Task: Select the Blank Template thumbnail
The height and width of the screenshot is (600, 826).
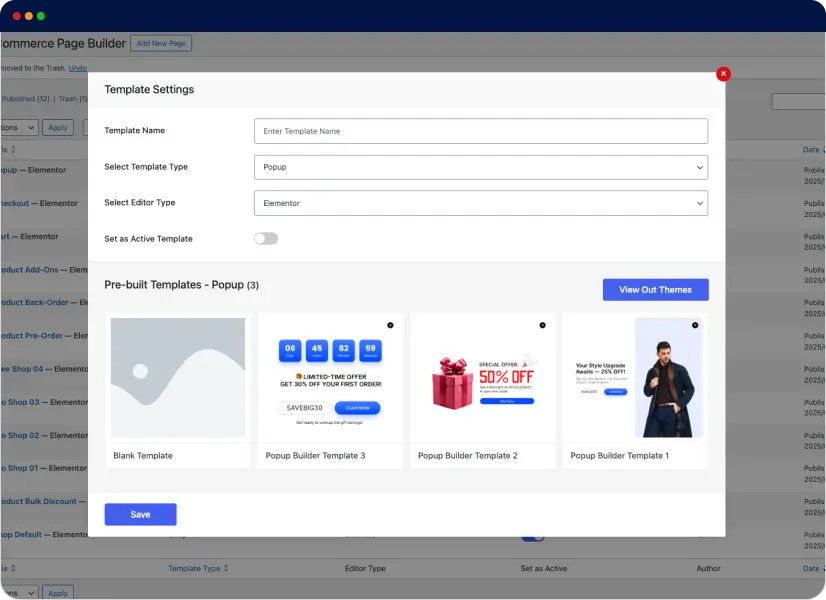Action: (x=178, y=378)
